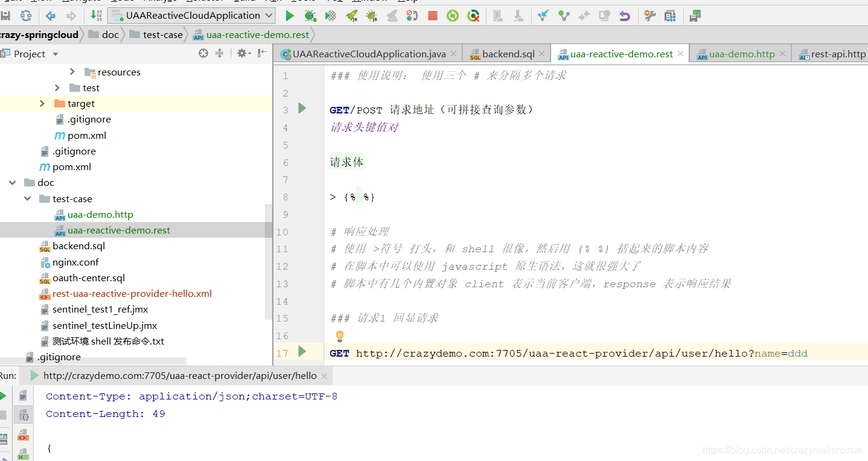The height and width of the screenshot is (461, 868).
Task: Navigate forward with the right arrow icon
Action: point(71,16)
